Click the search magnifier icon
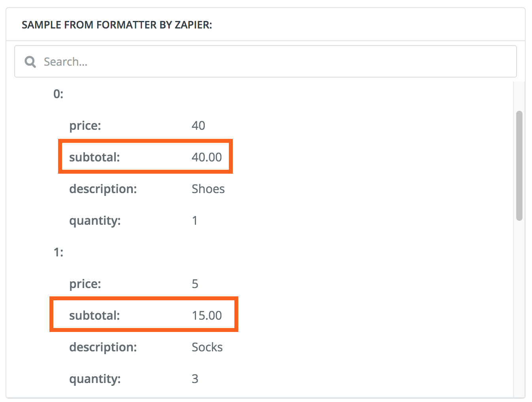 click(30, 62)
